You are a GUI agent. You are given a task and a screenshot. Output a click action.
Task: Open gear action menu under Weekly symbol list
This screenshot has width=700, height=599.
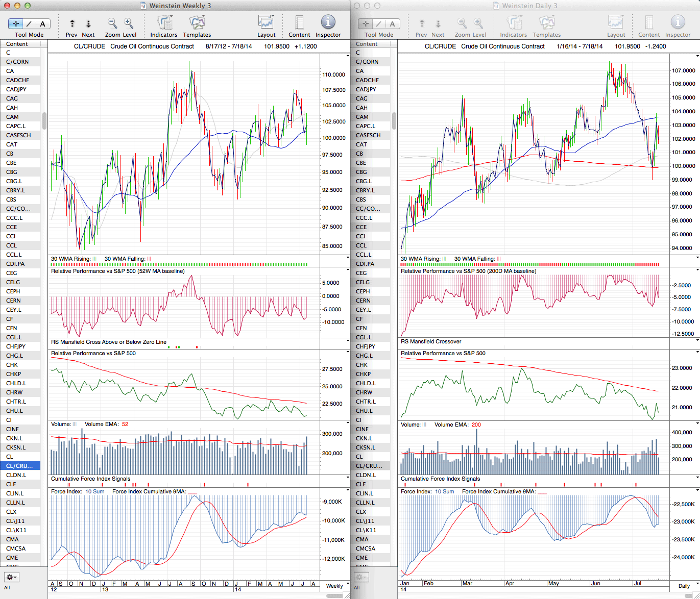click(11, 577)
